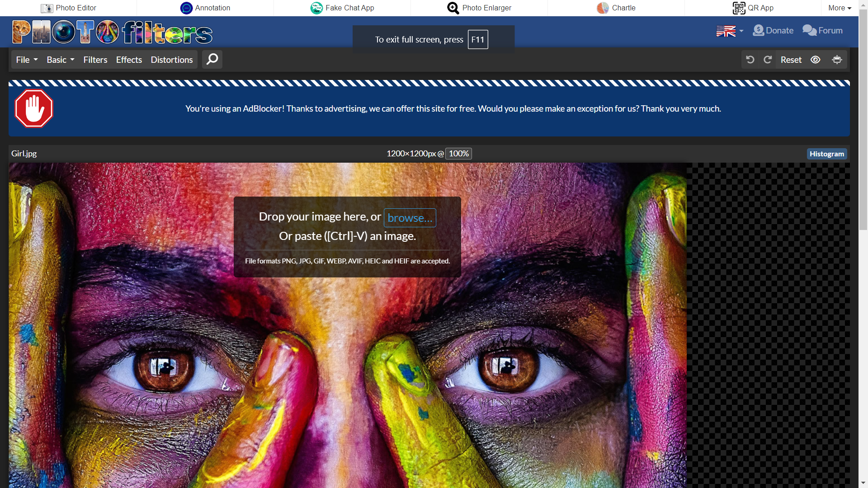Open the File menu
Image resolution: width=868 pixels, height=488 pixels.
tap(27, 60)
